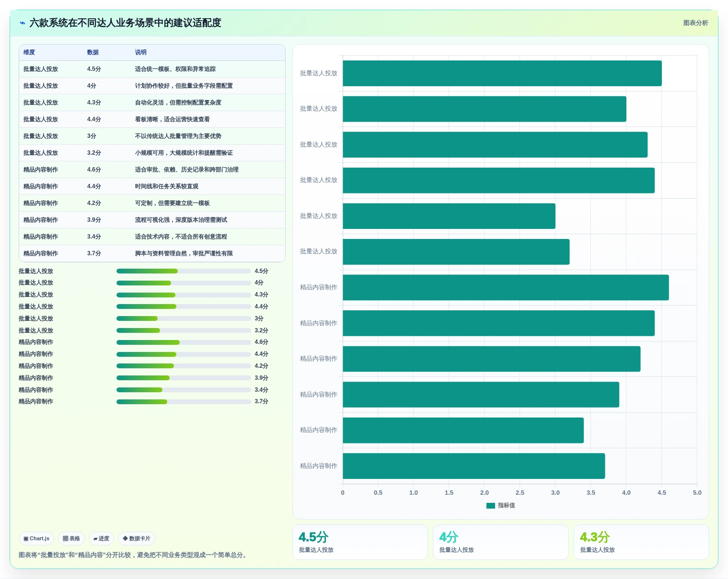Click the progress bar labeled 4.2分

[x=184, y=366]
